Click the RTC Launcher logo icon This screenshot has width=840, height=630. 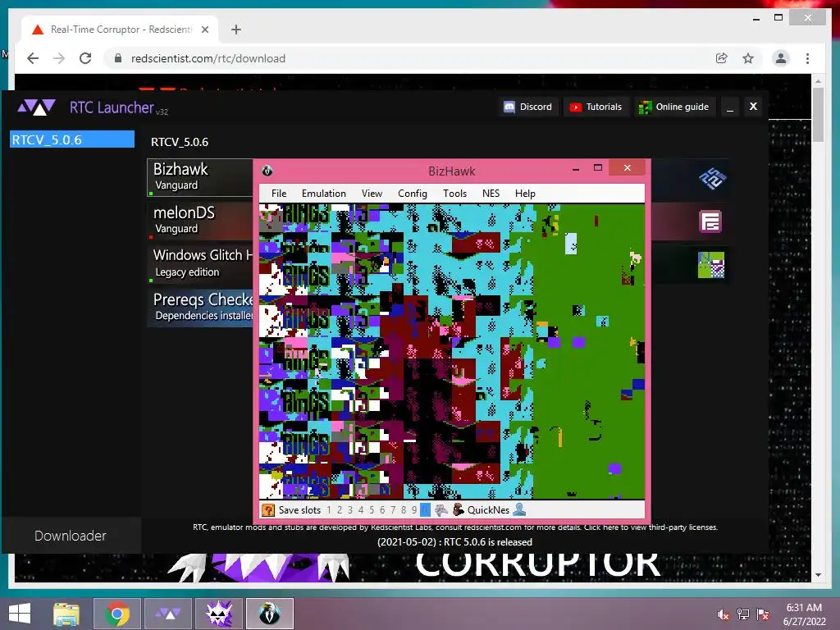[x=36, y=107]
